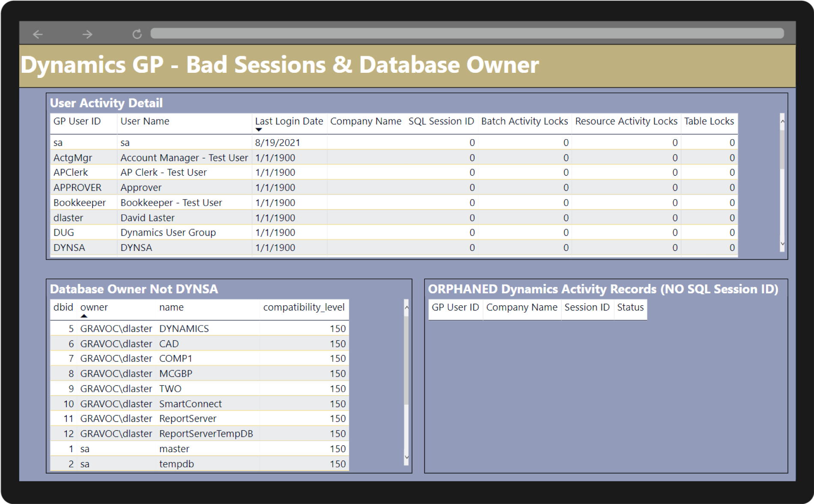This screenshot has width=814, height=504.
Task: Select the DUG user ID cell
Action: [x=64, y=233]
